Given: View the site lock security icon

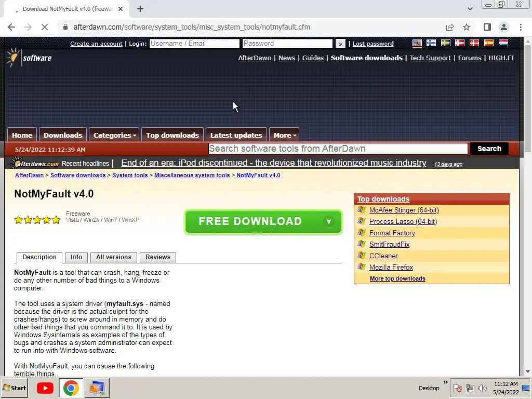Looking at the screenshot, I should click(x=65, y=27).
